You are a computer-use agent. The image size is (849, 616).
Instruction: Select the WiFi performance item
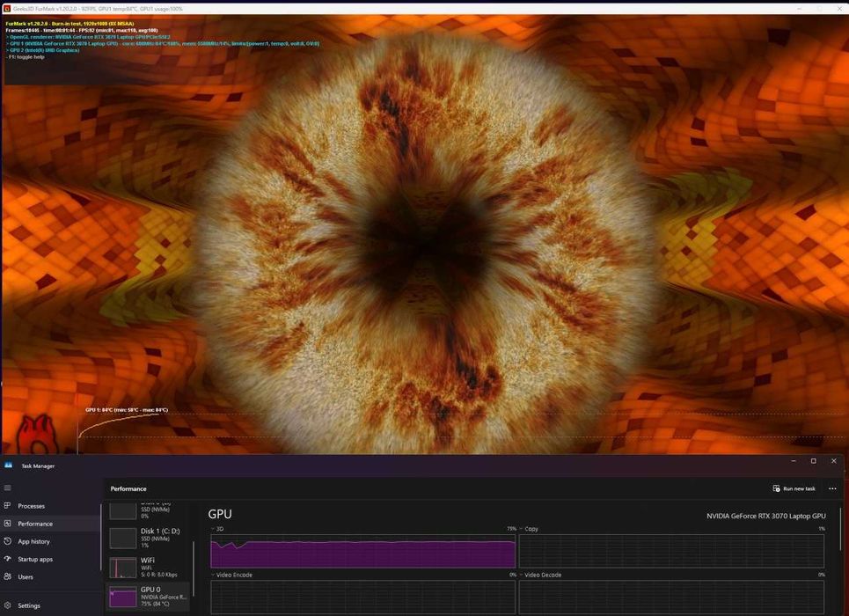pos(148,567)
